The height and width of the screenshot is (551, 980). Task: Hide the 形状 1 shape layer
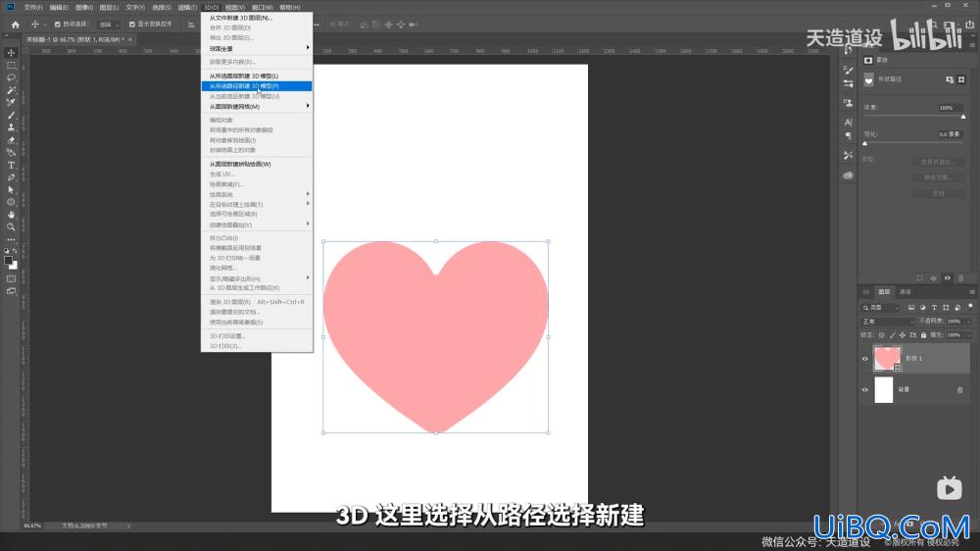(x=865, y=359)
